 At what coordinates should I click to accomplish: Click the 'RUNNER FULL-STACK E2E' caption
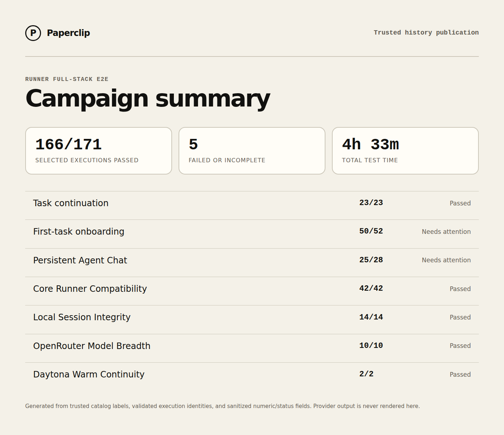point(67,79)
